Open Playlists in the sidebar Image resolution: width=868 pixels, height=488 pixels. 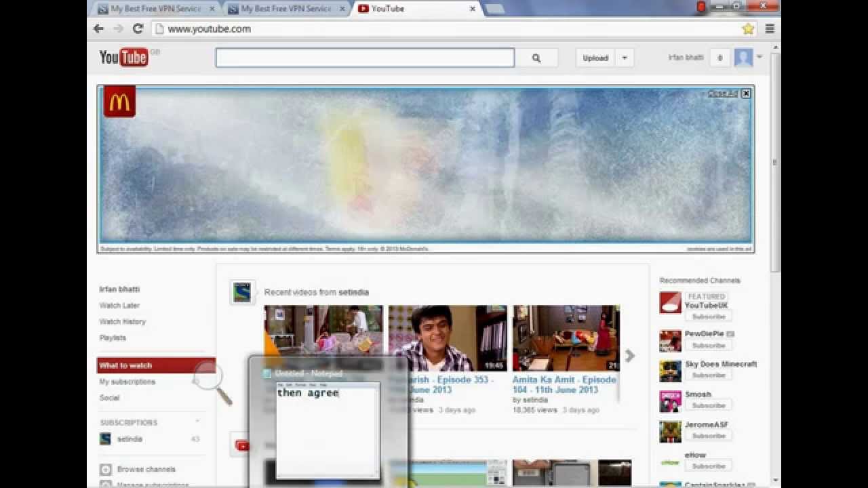(113, 338)
